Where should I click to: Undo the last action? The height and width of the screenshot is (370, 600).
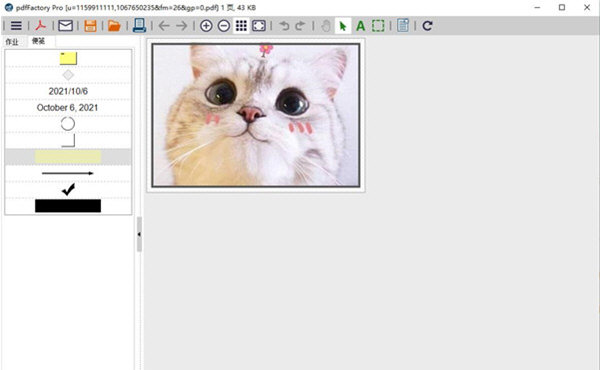[284, 26]
